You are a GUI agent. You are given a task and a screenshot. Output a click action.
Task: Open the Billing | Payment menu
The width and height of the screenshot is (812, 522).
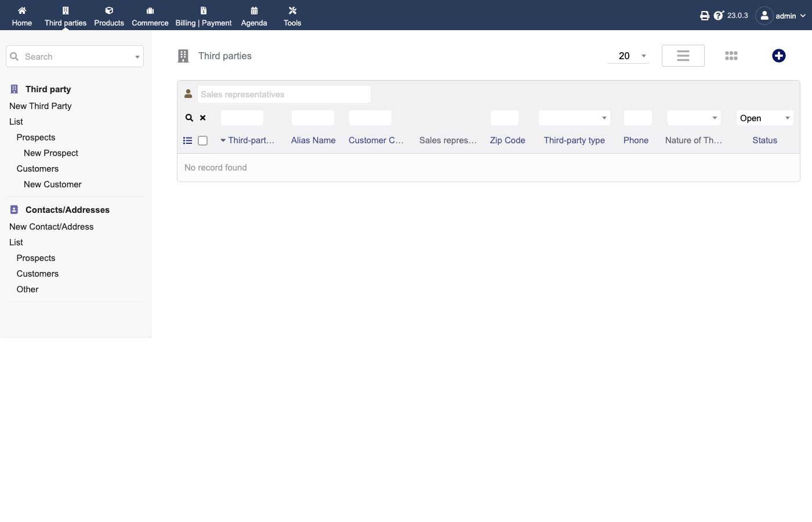pyautogui.click(x=204, y=16)
